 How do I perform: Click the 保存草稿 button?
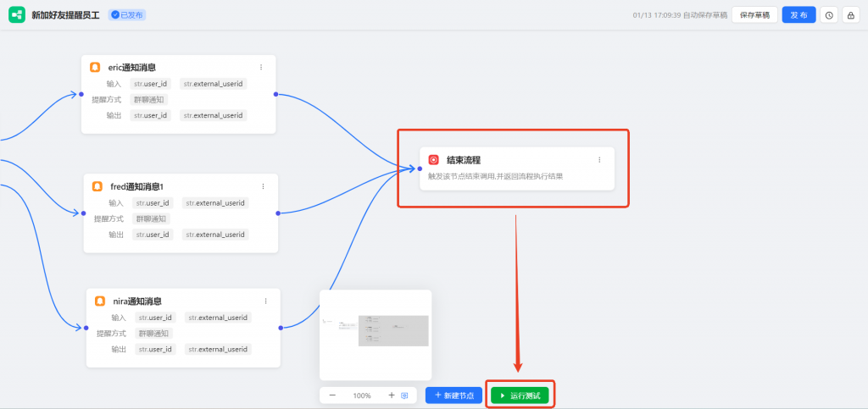coord(754,15)
